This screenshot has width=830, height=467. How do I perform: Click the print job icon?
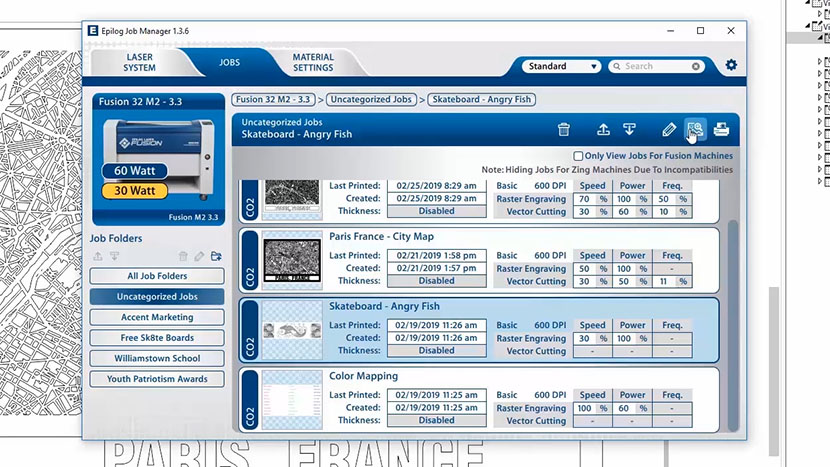tap(721, 129)
